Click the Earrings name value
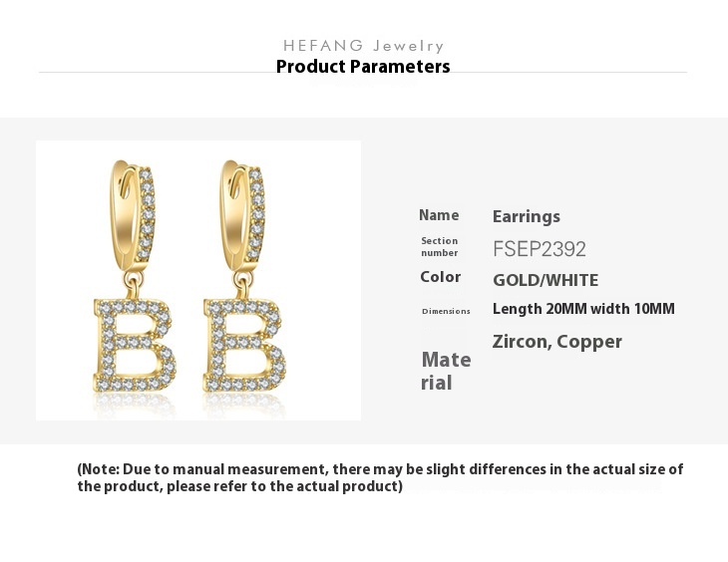The height and width of the screenshot is (562, 728). pos(527,216)
